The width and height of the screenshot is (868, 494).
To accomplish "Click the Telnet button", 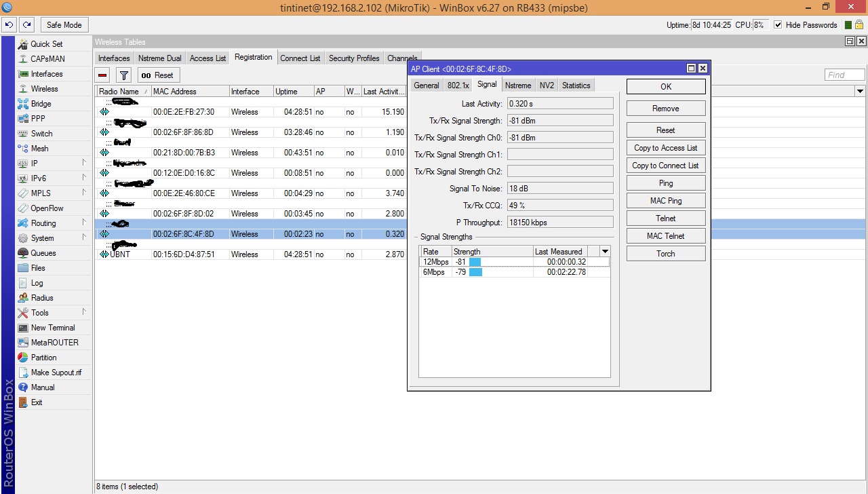I will [666, 218].
